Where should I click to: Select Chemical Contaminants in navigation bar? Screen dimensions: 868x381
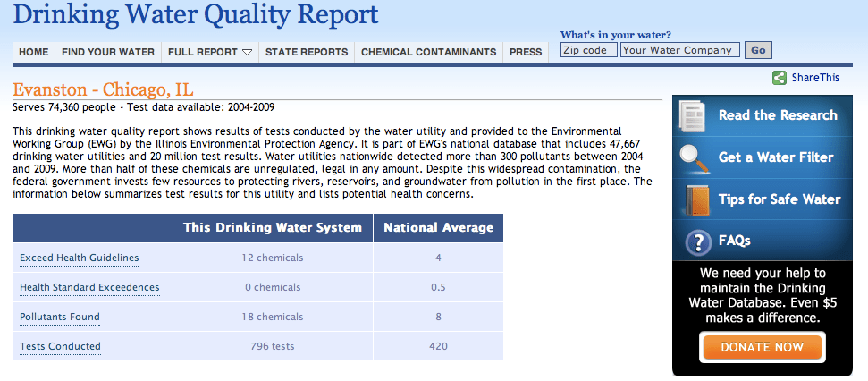click(428, 52)
